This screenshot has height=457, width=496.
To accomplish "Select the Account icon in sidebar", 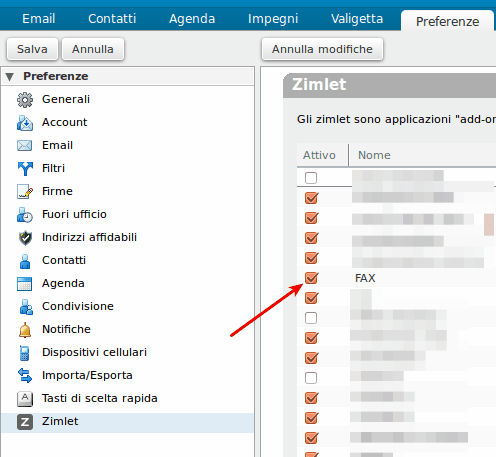I will 25,123.
